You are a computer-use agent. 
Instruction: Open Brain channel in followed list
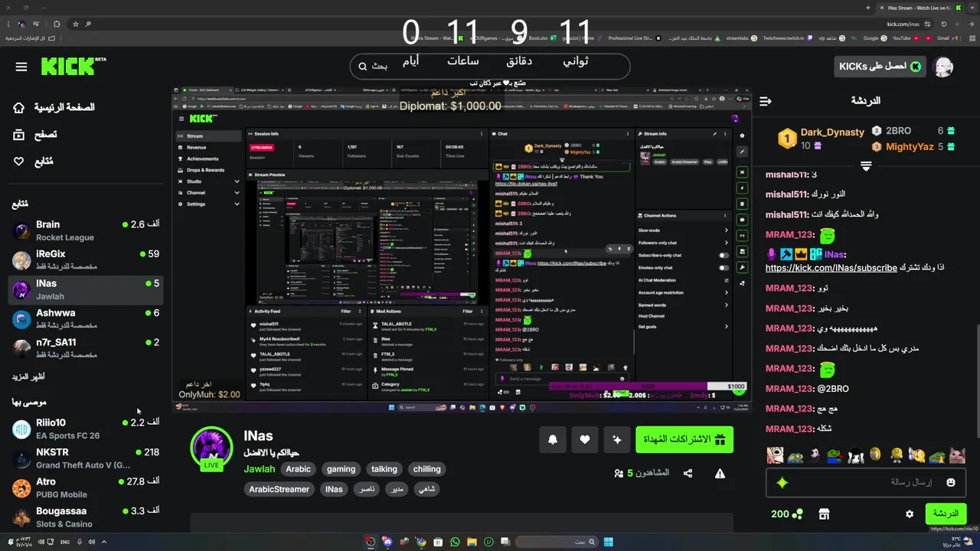(86, 230)
